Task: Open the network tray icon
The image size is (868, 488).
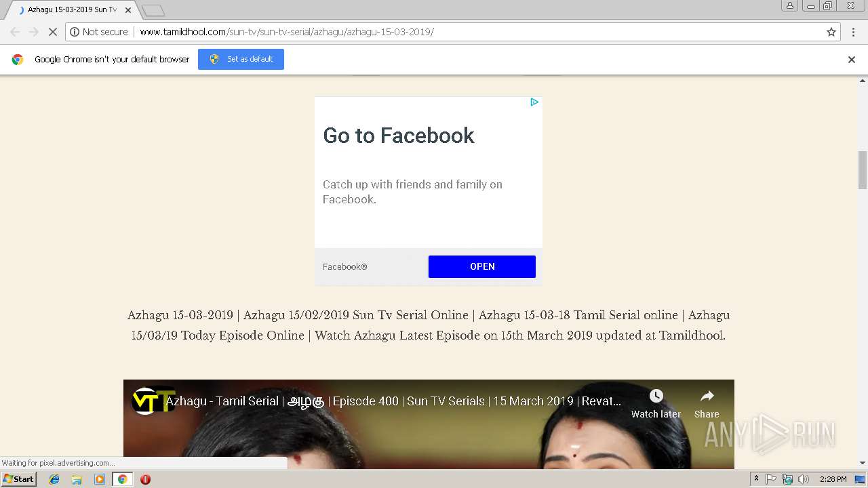Action: tap(787, 479)
